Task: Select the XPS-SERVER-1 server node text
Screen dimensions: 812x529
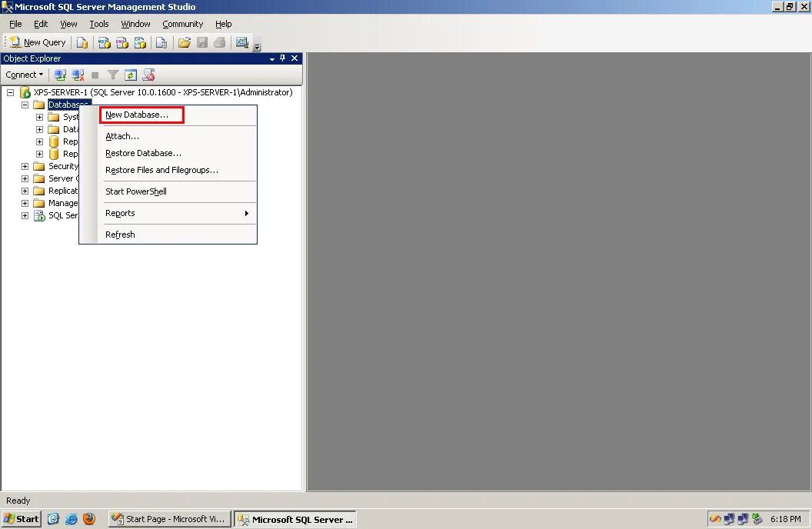Action: (163, 93)
